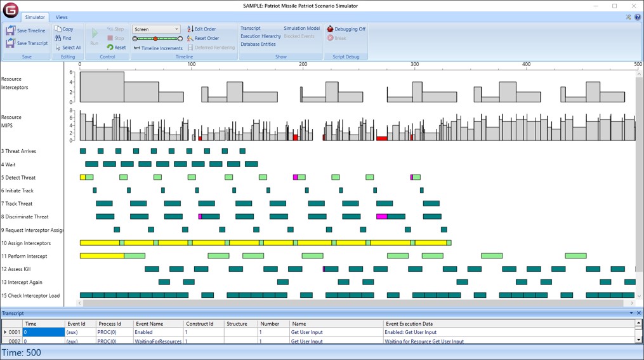This screenshot has height=360, width=644.
Task: Open Find with the binoculars icon
Action: [58, 38]
